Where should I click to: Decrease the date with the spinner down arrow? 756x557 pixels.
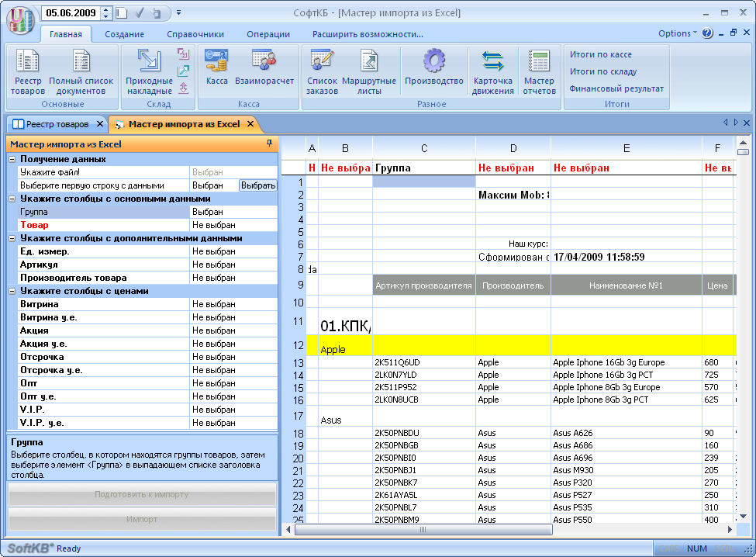[106, 16]
